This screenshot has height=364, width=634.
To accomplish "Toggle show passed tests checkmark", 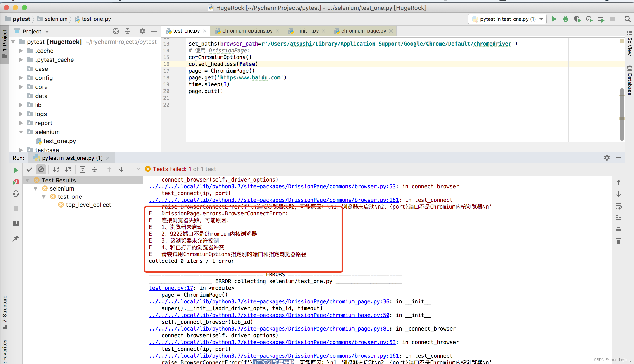I will pyautogui.click(x=29, y=169).
